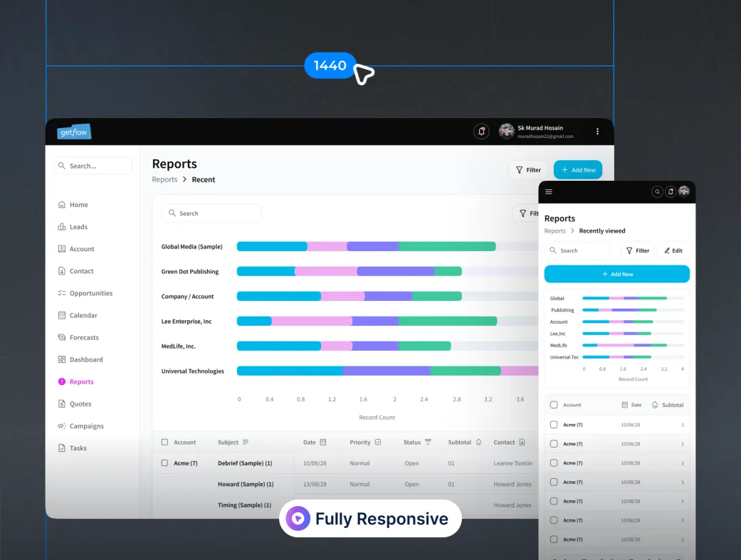Screen dimensions: 741x560
Task: Click the getflow logo
Action: tap(74, 132)
